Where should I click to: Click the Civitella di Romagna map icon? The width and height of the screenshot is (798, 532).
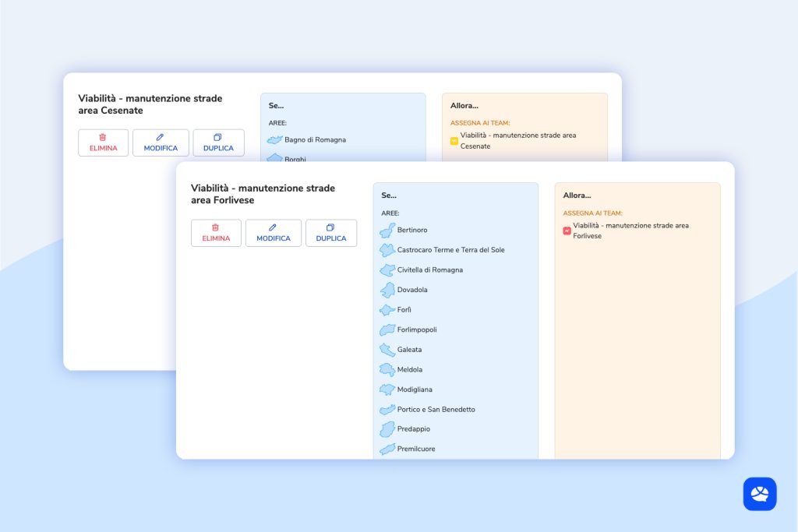tap(387, 270)
